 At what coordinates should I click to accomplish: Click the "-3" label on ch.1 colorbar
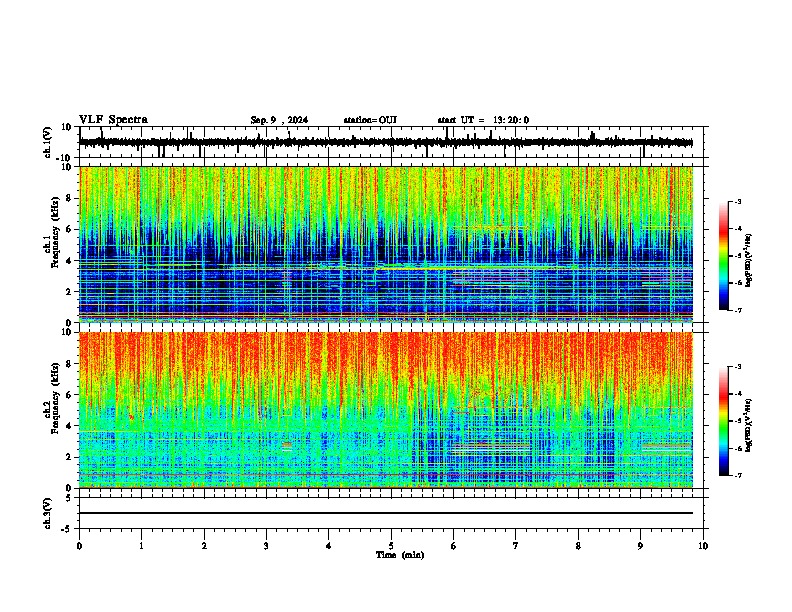(738, 201)
